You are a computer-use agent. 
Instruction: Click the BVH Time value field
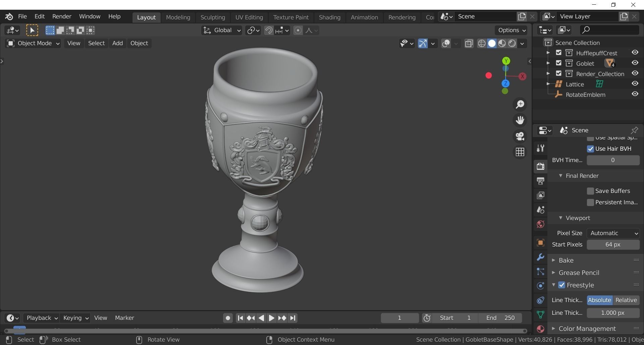coord(613,160)
